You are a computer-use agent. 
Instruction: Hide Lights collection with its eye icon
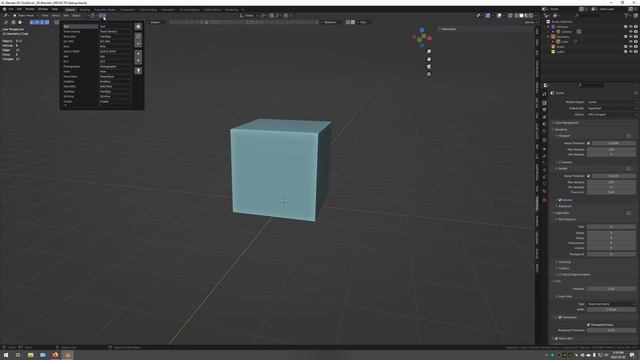(x=631, y=52)
